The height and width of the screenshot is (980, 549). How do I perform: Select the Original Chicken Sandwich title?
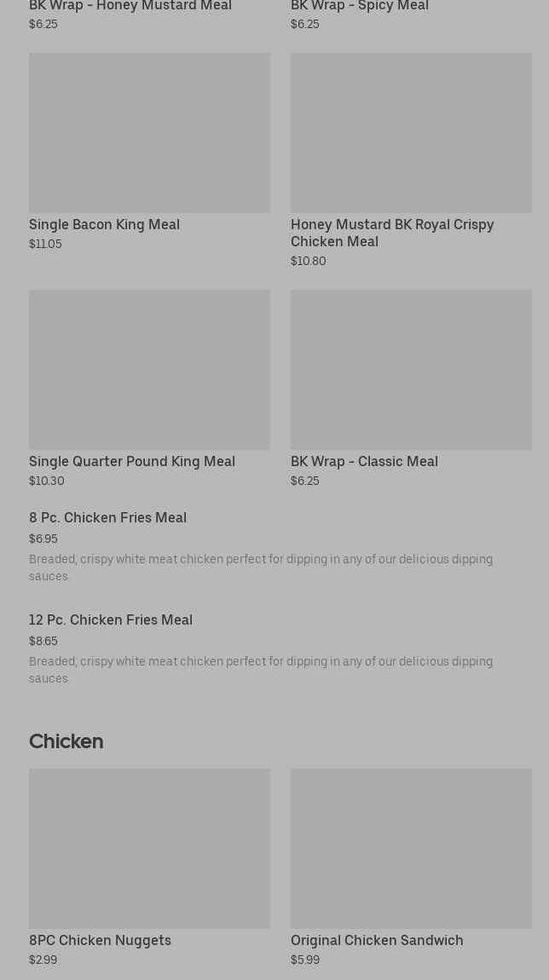(377, 941)
